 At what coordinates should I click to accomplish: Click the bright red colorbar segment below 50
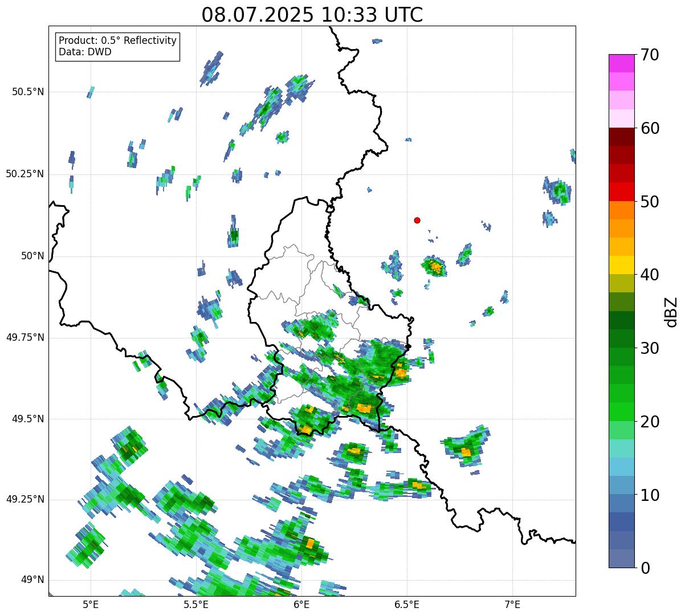pyautogui.click(x=621, y=191)
